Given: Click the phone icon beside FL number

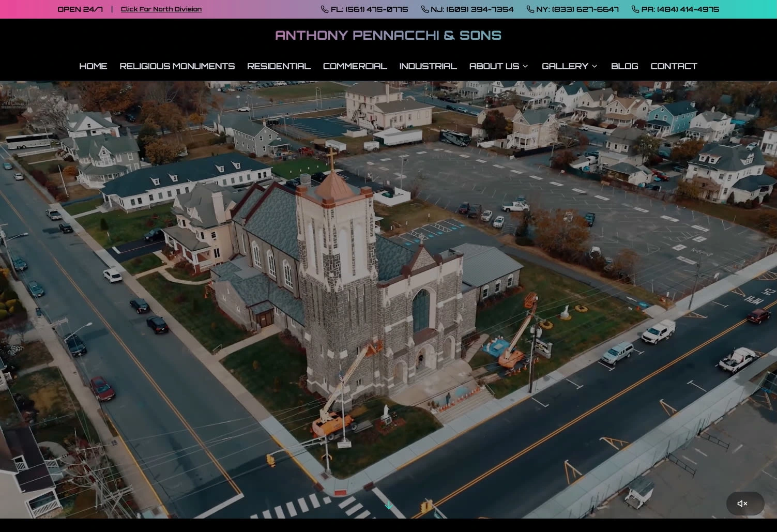Looking at the screenshot, I should [x=324, y=9].
